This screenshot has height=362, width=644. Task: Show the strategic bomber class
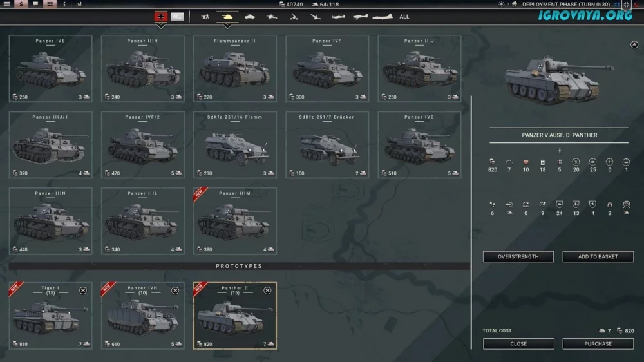(x=382, y=17)
